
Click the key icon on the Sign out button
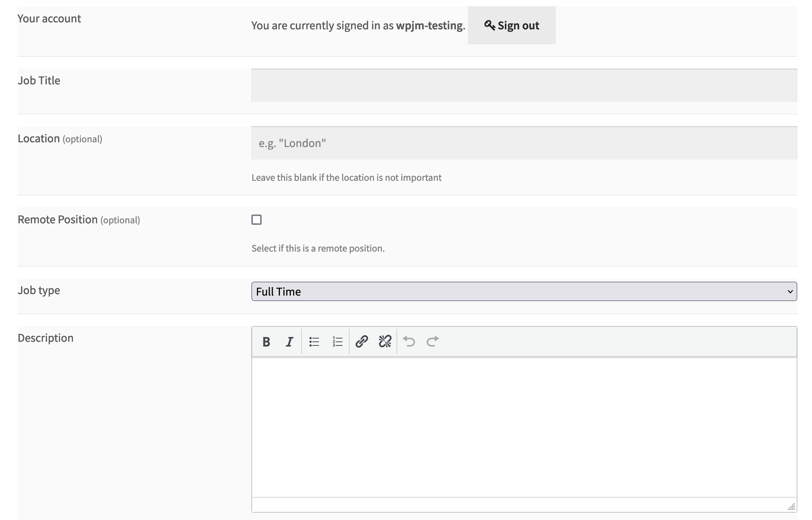(490, 25)
